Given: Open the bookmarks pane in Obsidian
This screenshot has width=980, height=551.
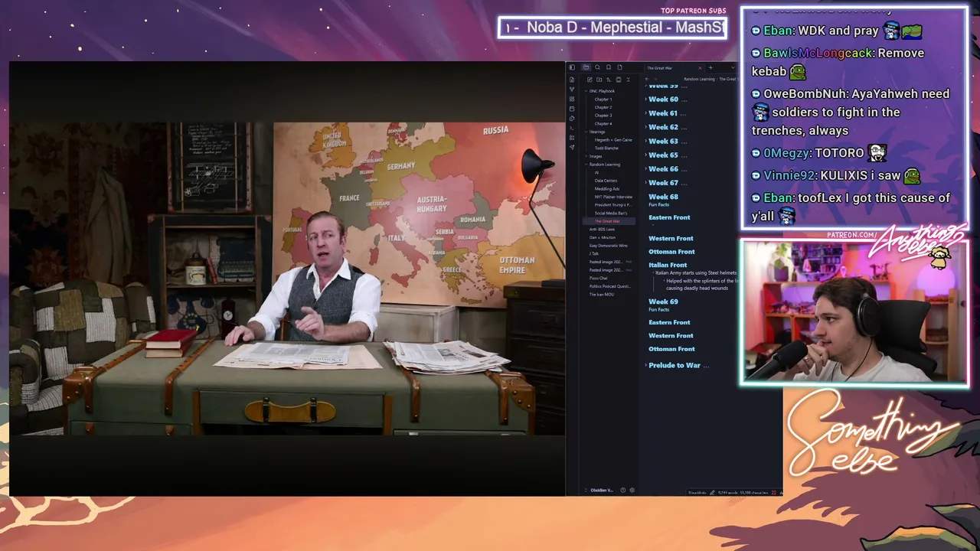Looking at the screenshot, I should tap(609, 67).
